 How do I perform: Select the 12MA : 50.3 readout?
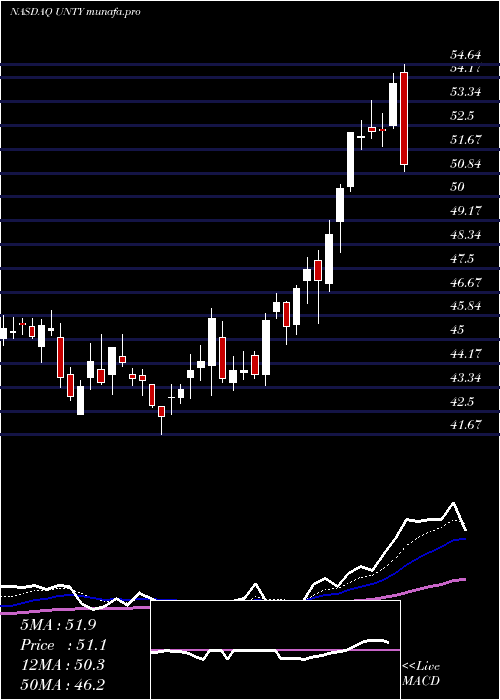point(62,665)
